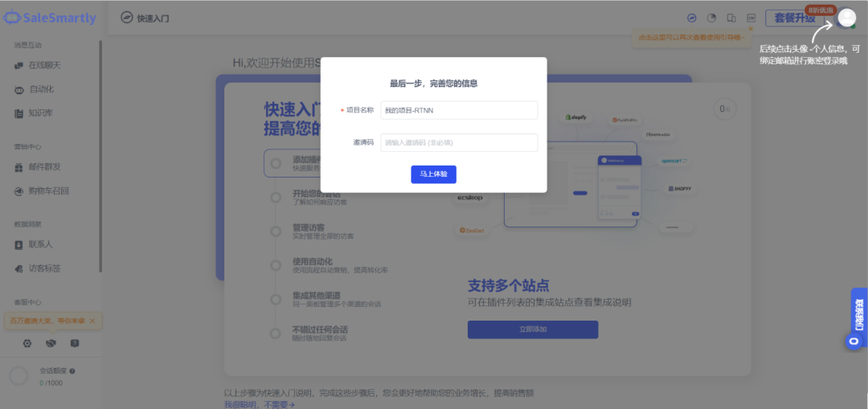Click the 立即添加 button

click(533, 329)
